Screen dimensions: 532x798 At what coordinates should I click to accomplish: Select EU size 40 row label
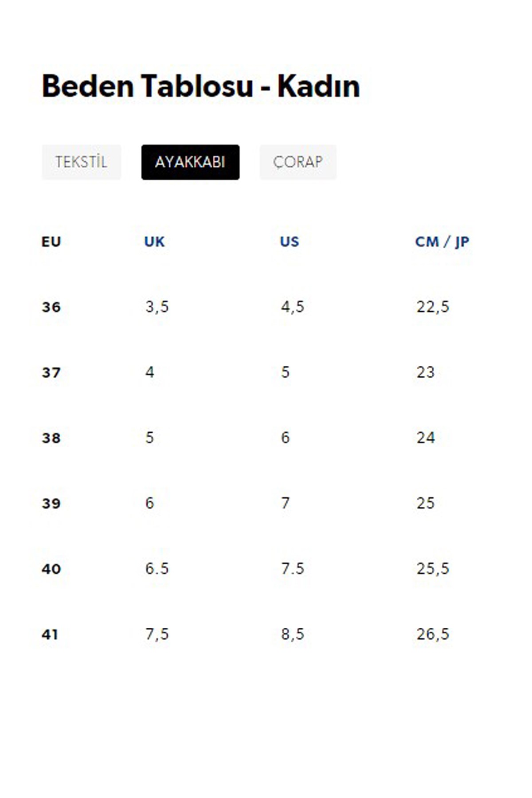[51, 569]
